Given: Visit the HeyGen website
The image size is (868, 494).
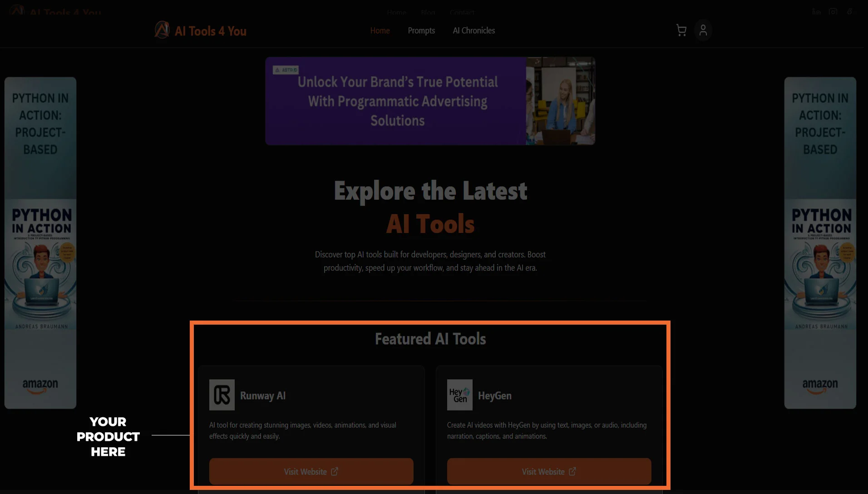Looking at the screenshot, I should coord(548,471).
